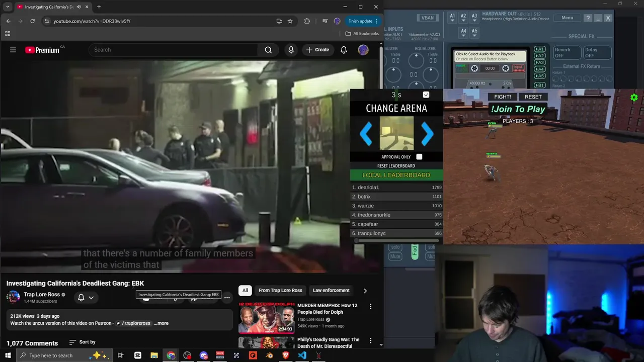Toggle the recorder's A3 bus button

click(x=539, y=62)
